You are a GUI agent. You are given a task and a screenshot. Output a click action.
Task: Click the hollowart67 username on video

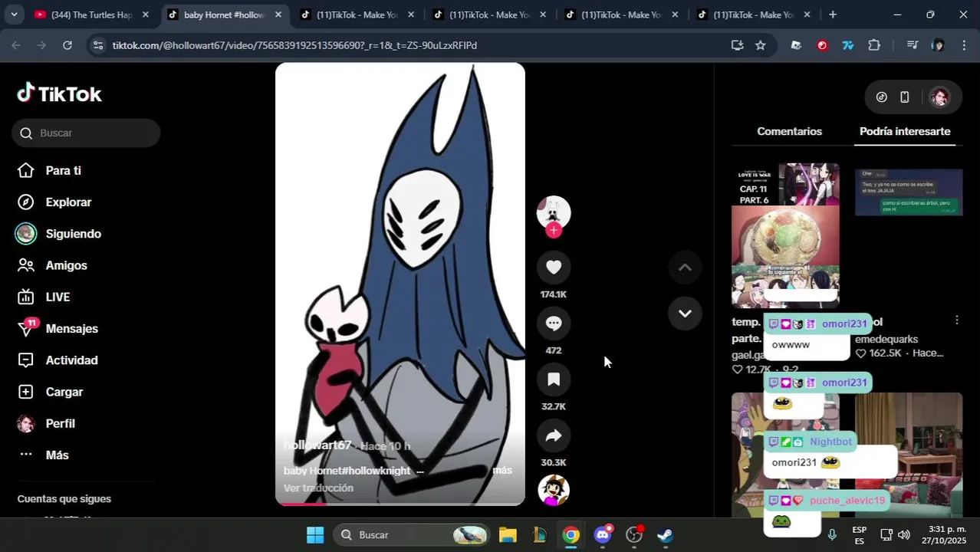[317, 445]
